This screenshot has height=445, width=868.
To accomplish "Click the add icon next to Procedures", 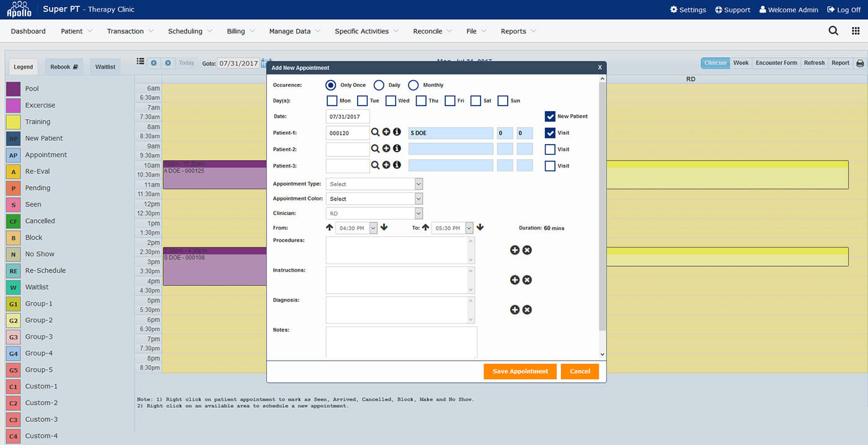I will pos(515,250).
